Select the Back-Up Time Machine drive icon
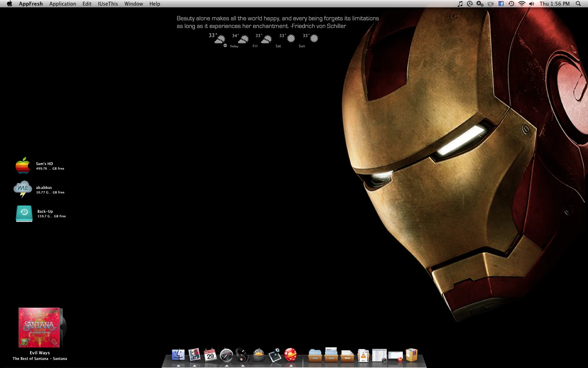The width and height of the screenshot is (588, 368). pos(24,213)
